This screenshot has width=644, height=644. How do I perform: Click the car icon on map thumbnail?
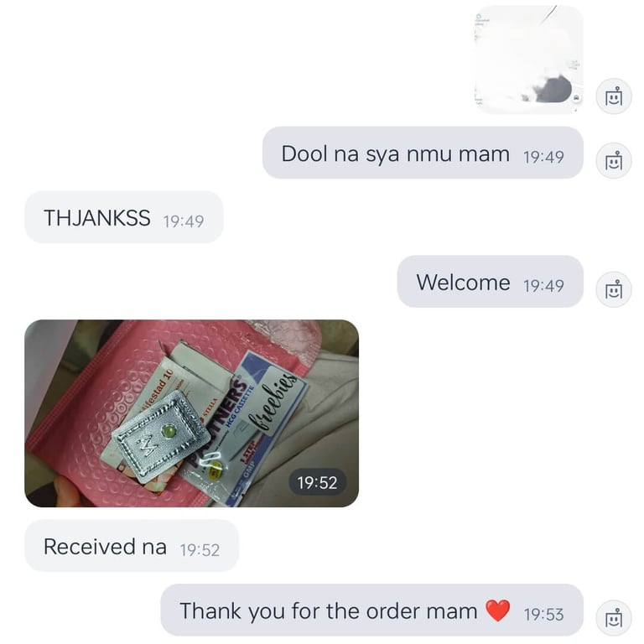click(577, 98)
